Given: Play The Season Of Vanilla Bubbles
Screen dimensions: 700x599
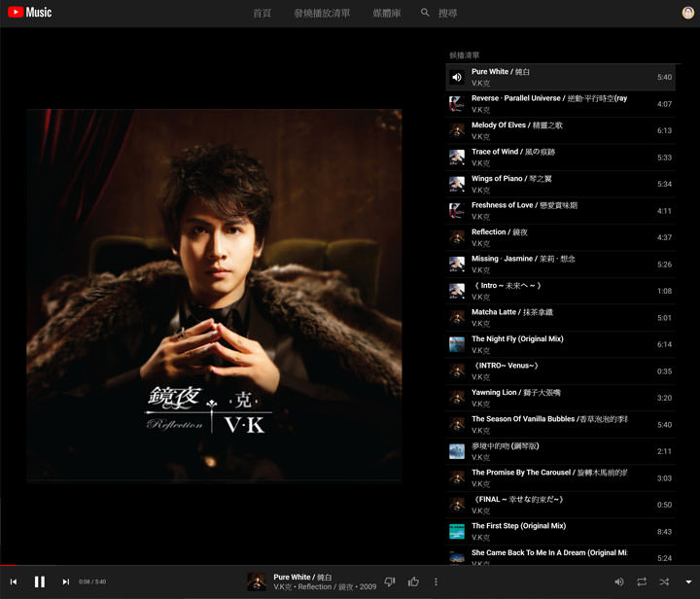Looking at the screenshot, I should coord(560,425).
